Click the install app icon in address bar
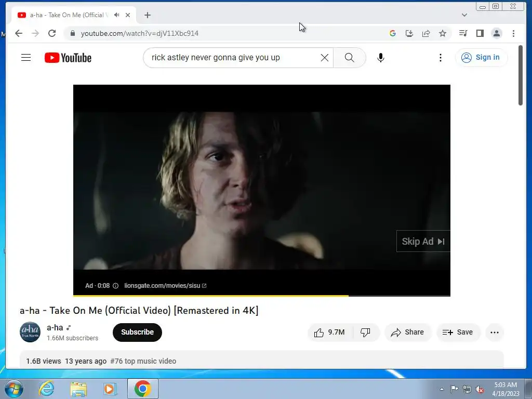 point(409,33)
